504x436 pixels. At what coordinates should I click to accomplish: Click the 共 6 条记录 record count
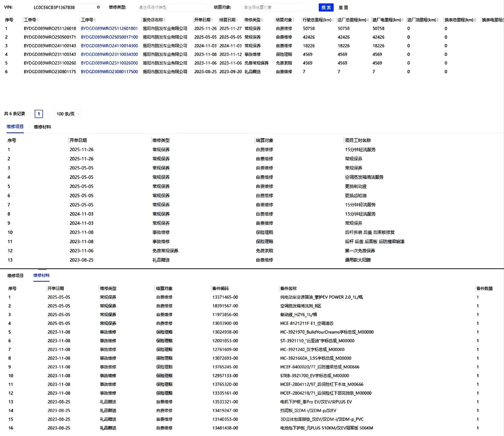pyautogui.click(x=15, y=114)
